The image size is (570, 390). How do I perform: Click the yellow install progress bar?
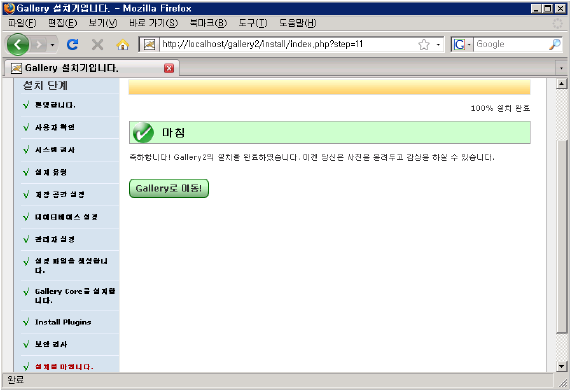click(x=329, y=87)
